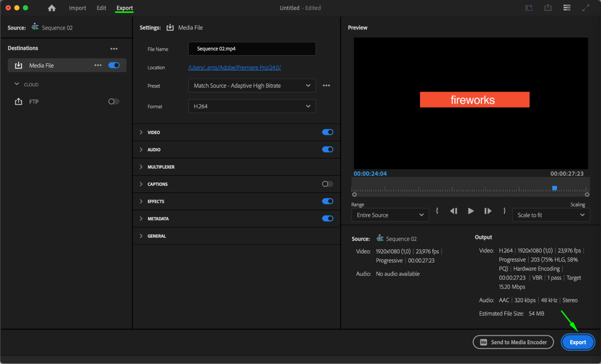The width and height of the screenshot is (601, 364).
Task: Disable the Audio export toggle
Action: point(327,149)
